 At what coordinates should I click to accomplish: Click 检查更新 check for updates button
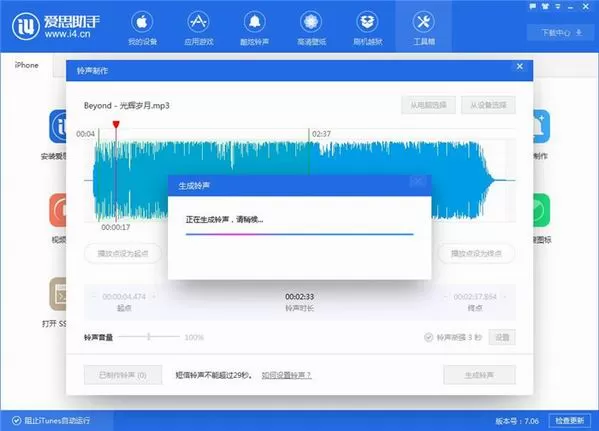[570, 421]
